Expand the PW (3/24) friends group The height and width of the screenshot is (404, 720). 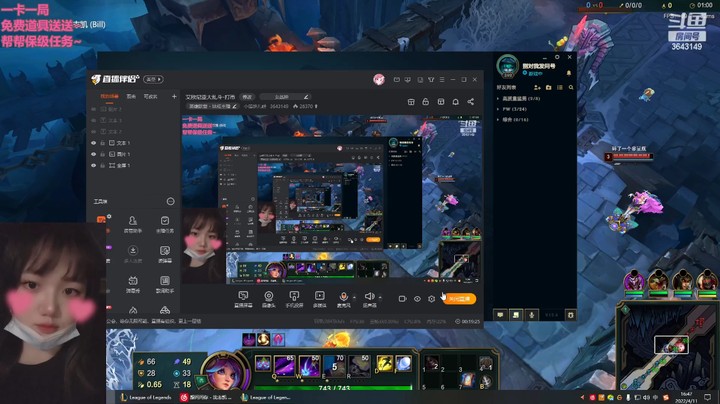coord(512,109)
